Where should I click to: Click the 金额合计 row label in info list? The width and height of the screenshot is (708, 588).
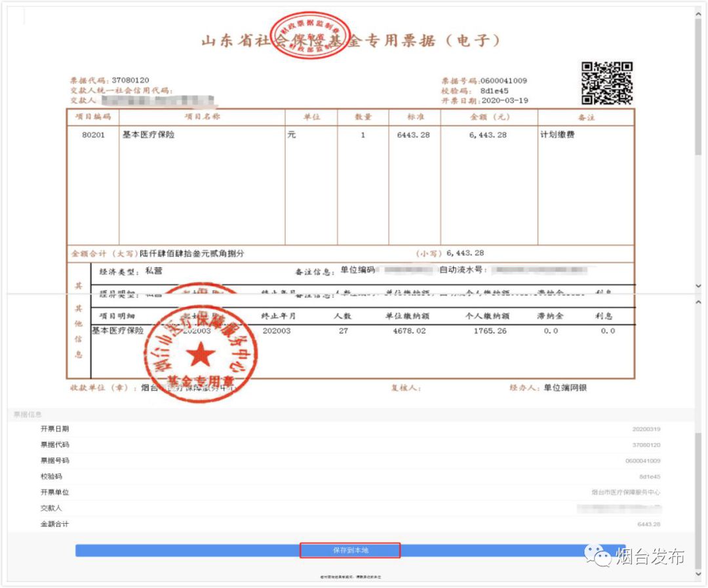[x=54, y=524]
